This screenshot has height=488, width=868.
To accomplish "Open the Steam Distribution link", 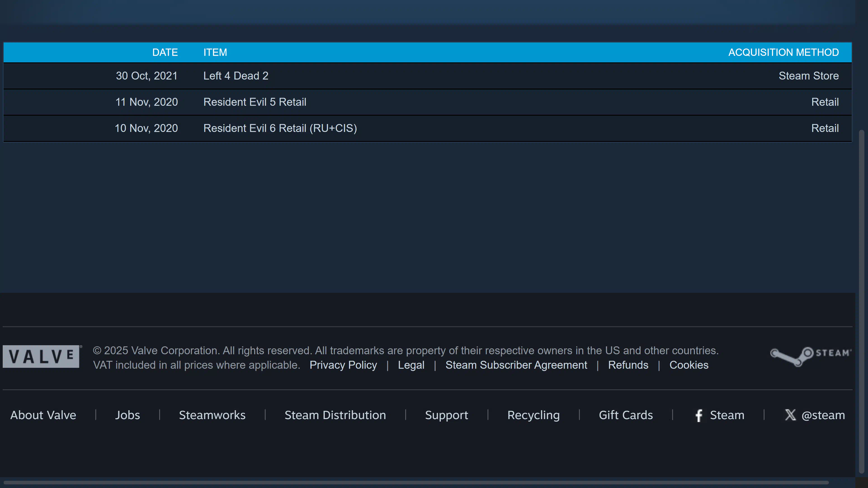I will [335, 415].
